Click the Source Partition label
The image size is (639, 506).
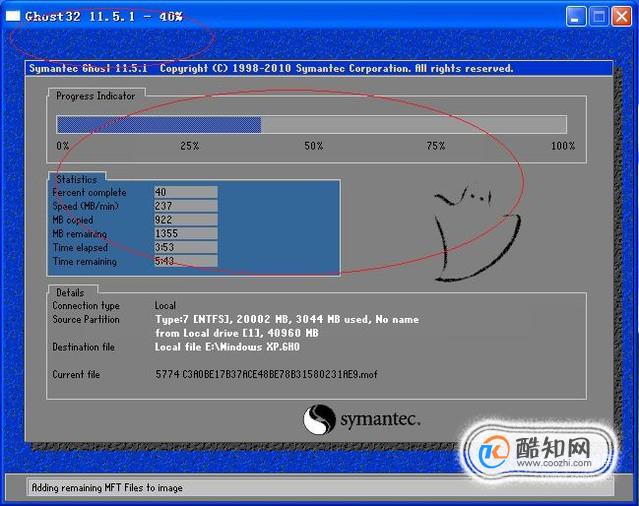click(x=86, y=319)
